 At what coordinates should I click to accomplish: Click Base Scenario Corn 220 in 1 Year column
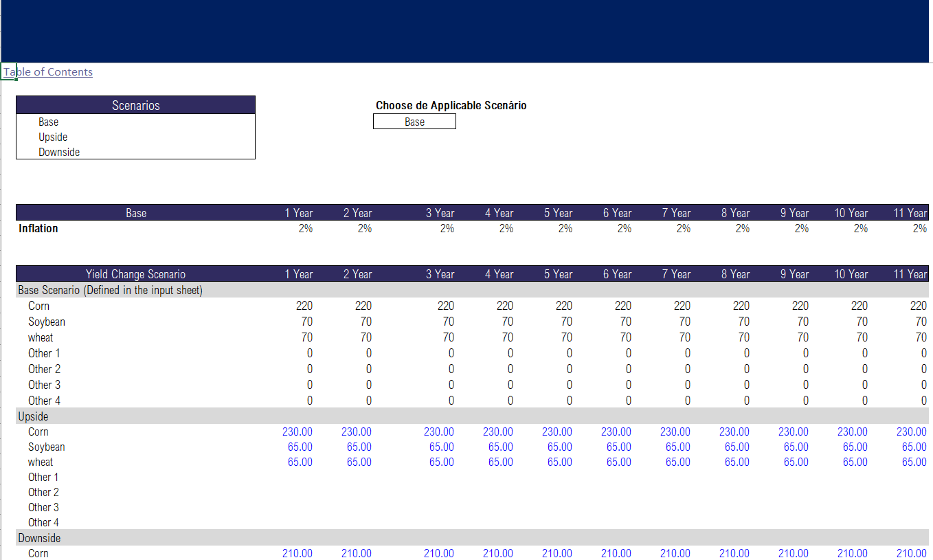pos(304,306)
